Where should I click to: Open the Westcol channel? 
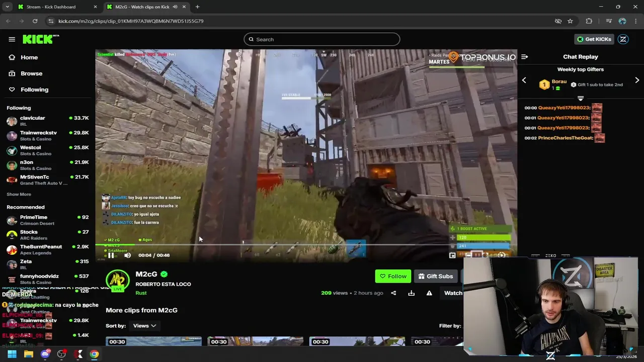pos(48,150)
